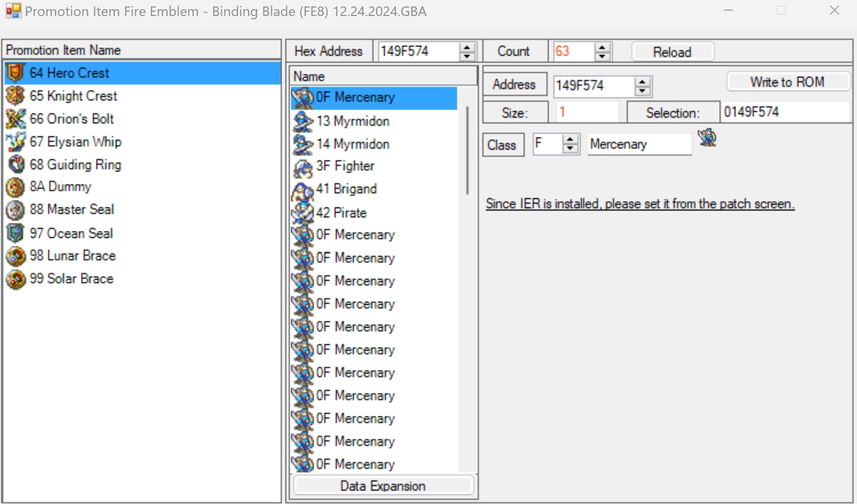Click the 8A Dummy item icon
This screenshot has width=857, height=504.
[15, 187]
